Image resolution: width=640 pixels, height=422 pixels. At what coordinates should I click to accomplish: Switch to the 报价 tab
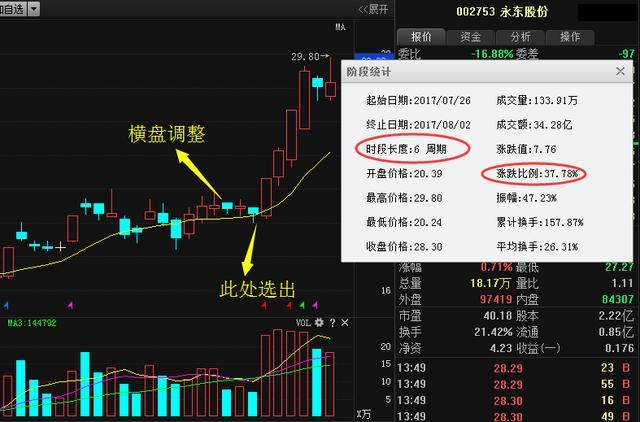(421, 37)
